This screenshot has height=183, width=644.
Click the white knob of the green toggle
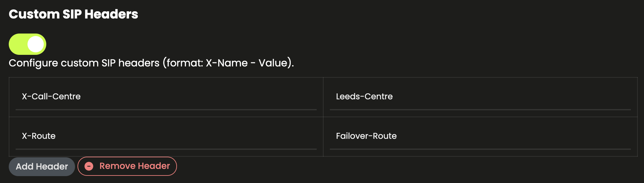click(x=36, y=44)
